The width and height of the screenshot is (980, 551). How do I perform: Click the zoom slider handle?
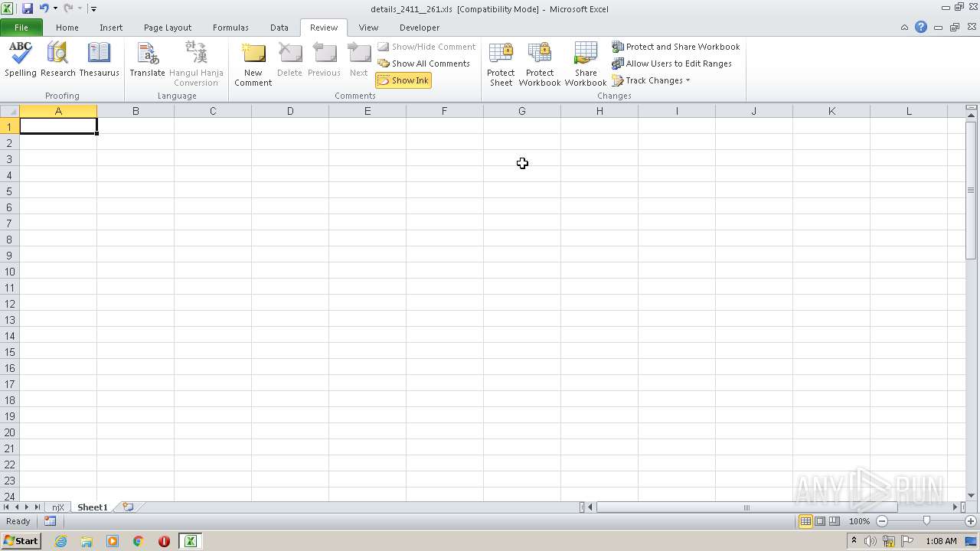tap(926, 521)
